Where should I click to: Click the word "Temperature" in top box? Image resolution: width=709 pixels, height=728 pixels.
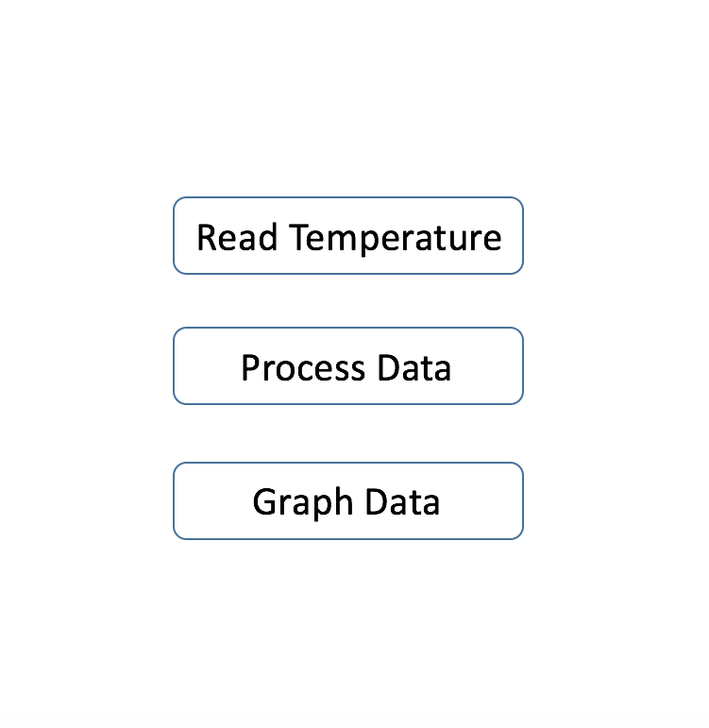point(396,237)
